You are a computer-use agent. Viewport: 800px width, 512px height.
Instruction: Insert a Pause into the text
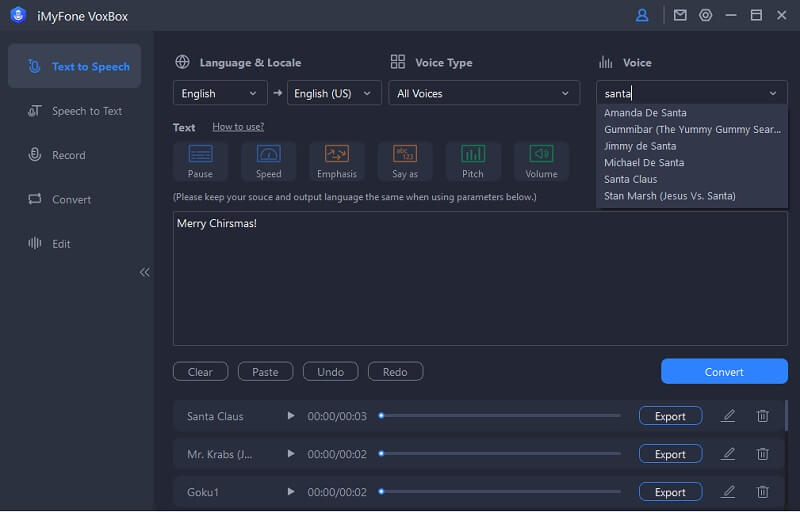point(200,161)
